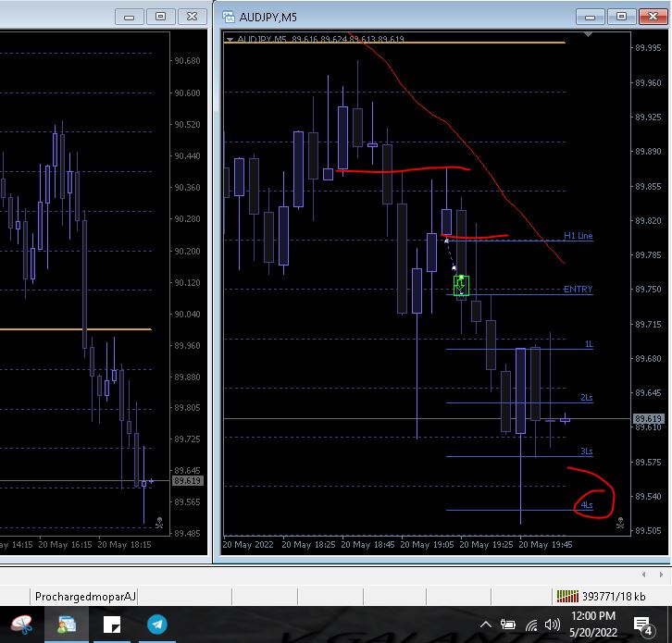Close the AUDJPY,M5 chart window
The width and height of the screenshot is (672, 643).
(653, 17)
